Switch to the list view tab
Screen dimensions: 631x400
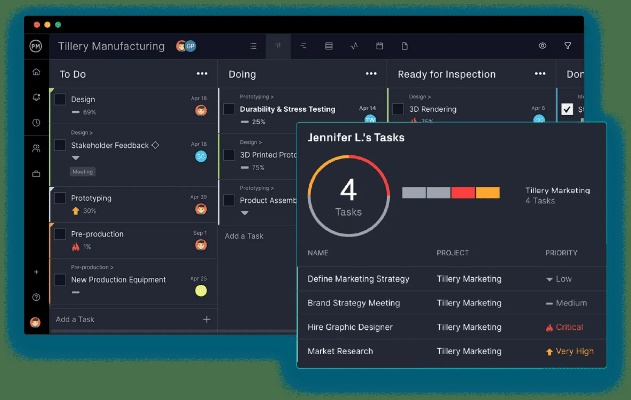[253, 46]
